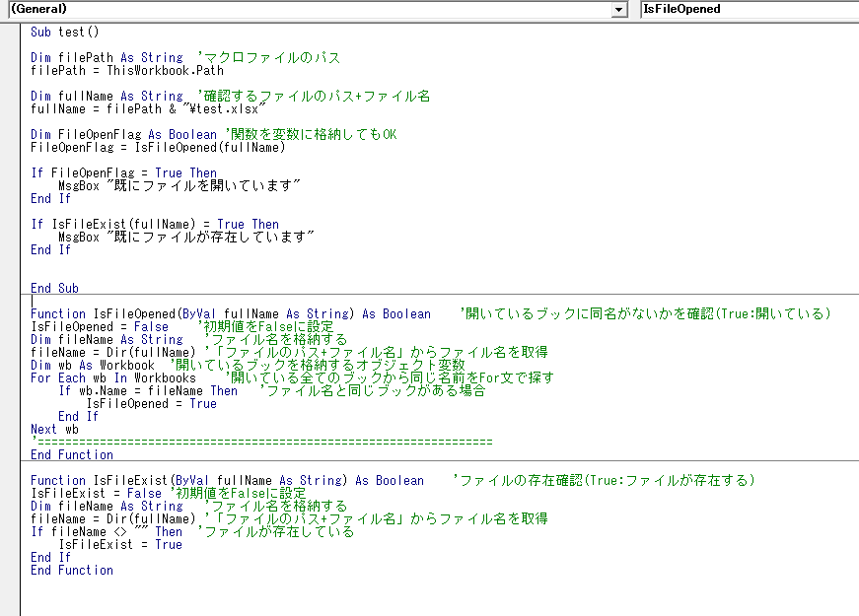
Task: Click the "For Each wb In Workbooks" statement
Action: (113, 378)
